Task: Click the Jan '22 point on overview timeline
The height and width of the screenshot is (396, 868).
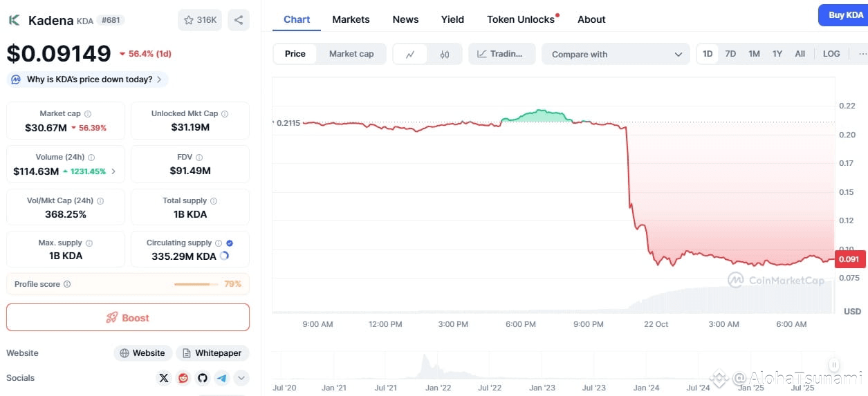Action: (438, 388)
